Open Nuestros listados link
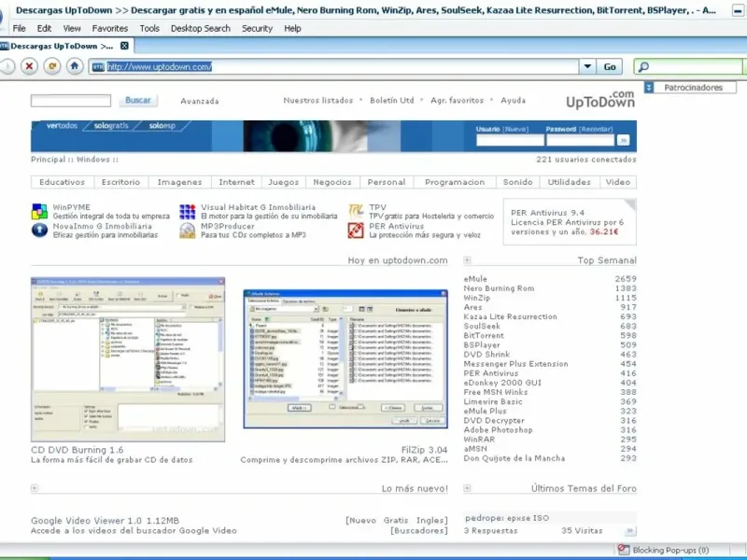Screen dimensions: 747x560 (x=318, y=101)
